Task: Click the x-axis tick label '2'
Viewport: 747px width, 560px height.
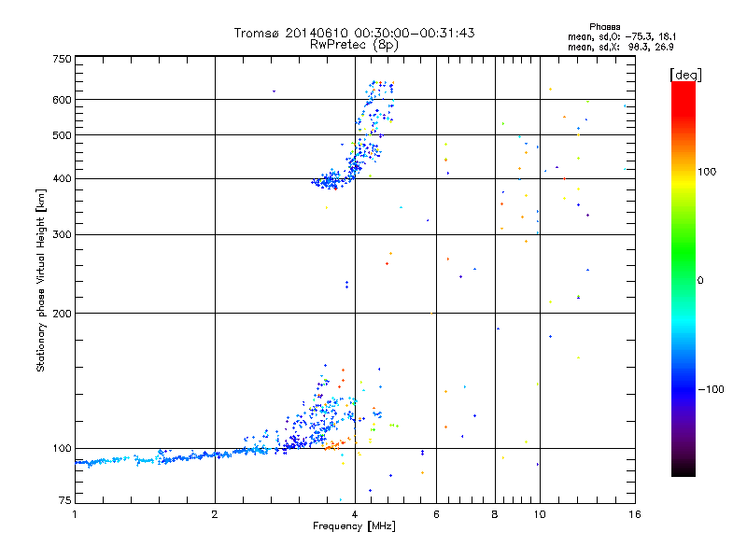Action: [x=215, y=514]
